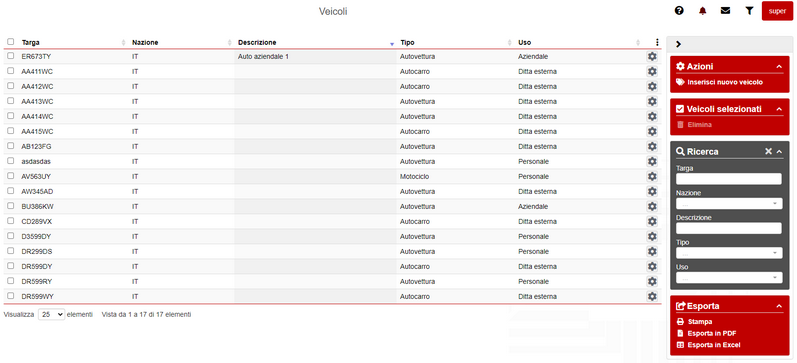Image resolution: width=797 pixels, height=363 pixels.
Task: Open the table column options kebab icon
Action: pos(657,43)
